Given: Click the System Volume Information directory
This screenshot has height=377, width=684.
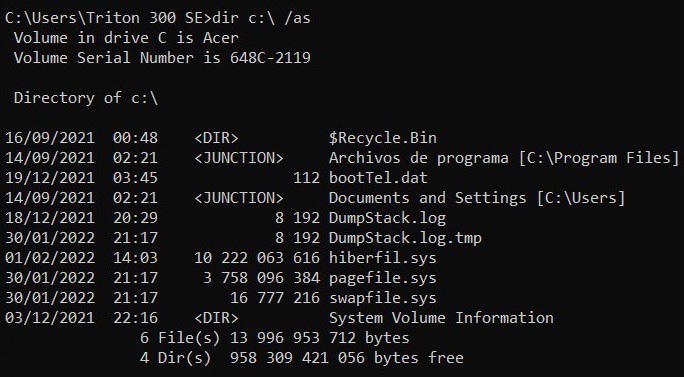Looking at the screenshot, I should [x=441, y=318].
